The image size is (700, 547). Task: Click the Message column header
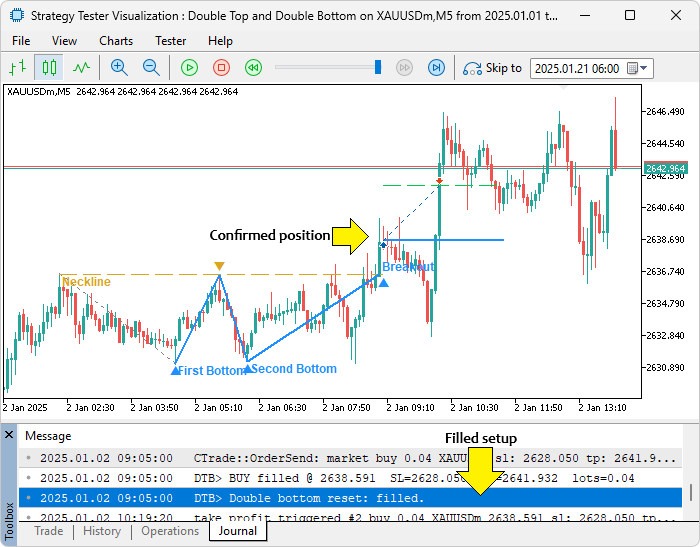pos(48,436)
